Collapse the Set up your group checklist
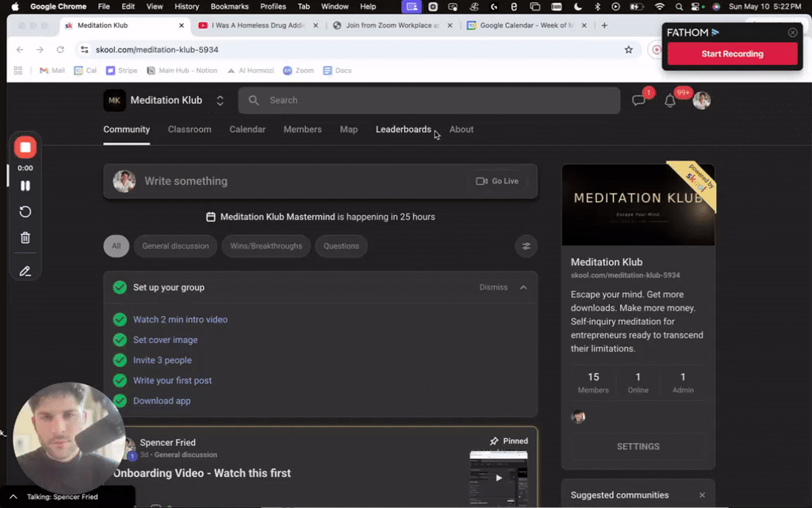 [x=523, y=287]
